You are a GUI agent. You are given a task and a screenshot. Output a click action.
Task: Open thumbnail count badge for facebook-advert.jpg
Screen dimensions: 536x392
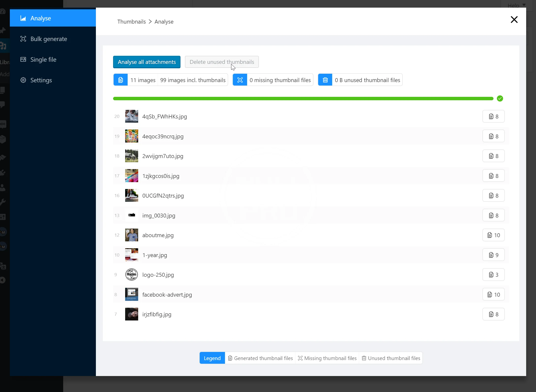point(493,294)
